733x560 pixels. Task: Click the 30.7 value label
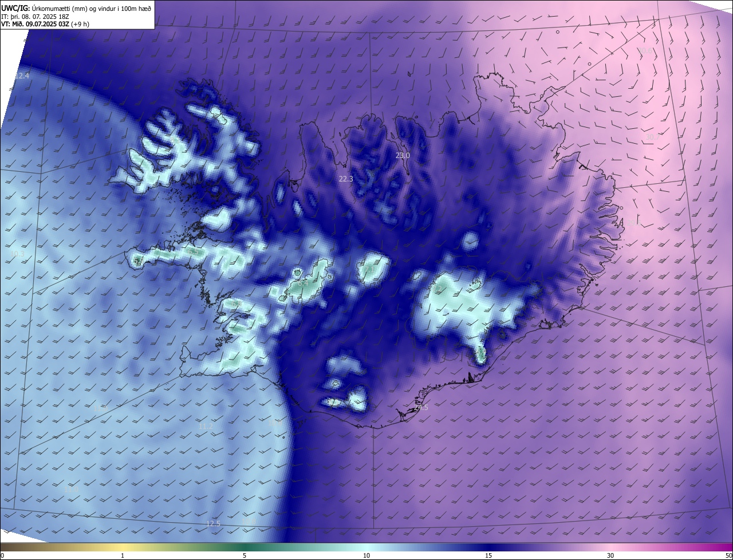pos(653,137)
